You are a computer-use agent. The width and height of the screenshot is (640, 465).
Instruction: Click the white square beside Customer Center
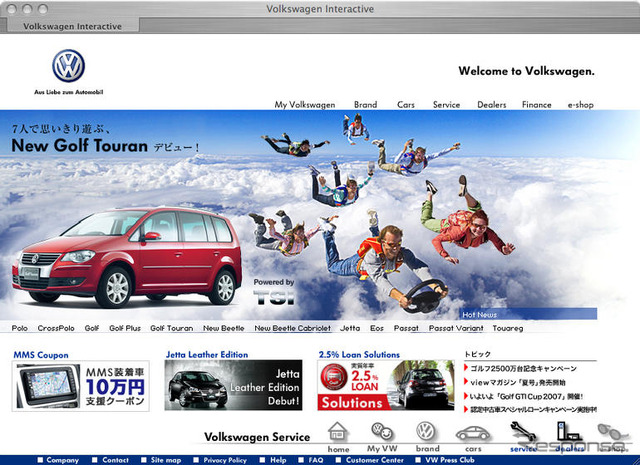coord(338,460)
